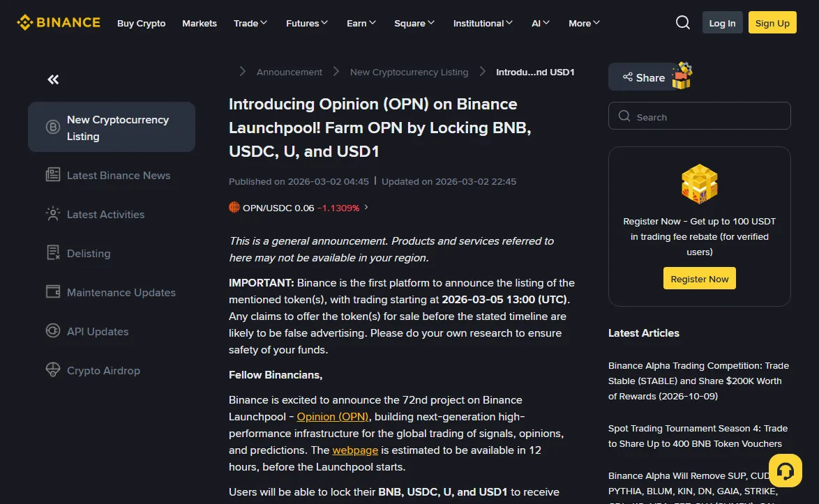Screen dimensions: 819x504
Task: Click the Delisting document icon
Action: point(53,253)
